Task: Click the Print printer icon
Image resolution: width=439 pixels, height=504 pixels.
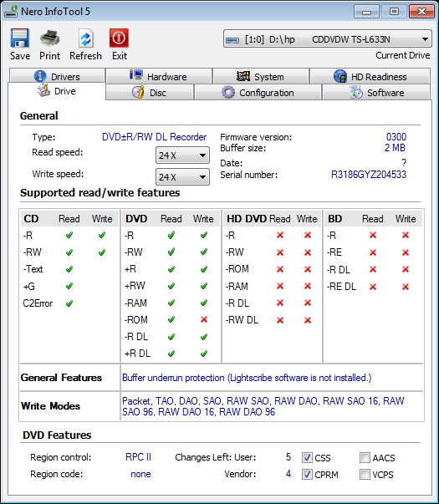Action: coord(50,38)
